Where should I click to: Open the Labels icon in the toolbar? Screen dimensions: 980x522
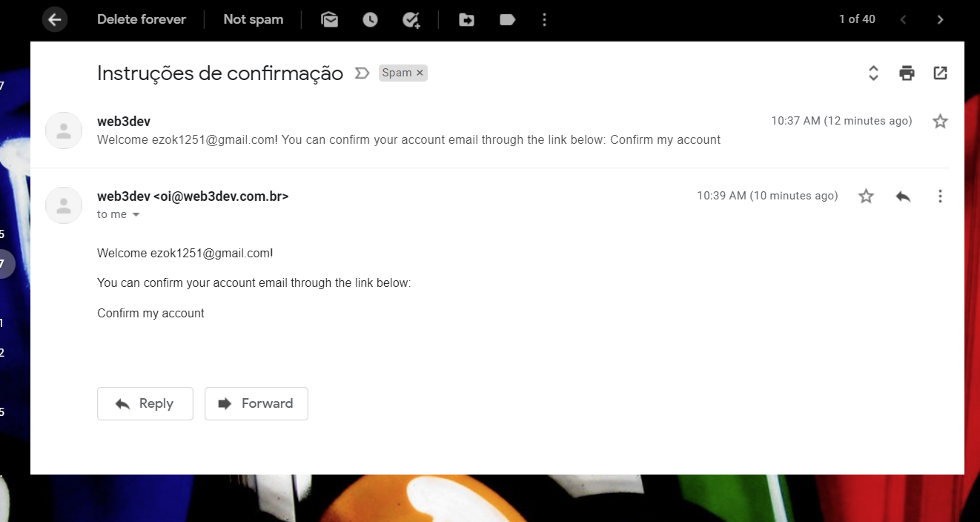click(507, 19)
